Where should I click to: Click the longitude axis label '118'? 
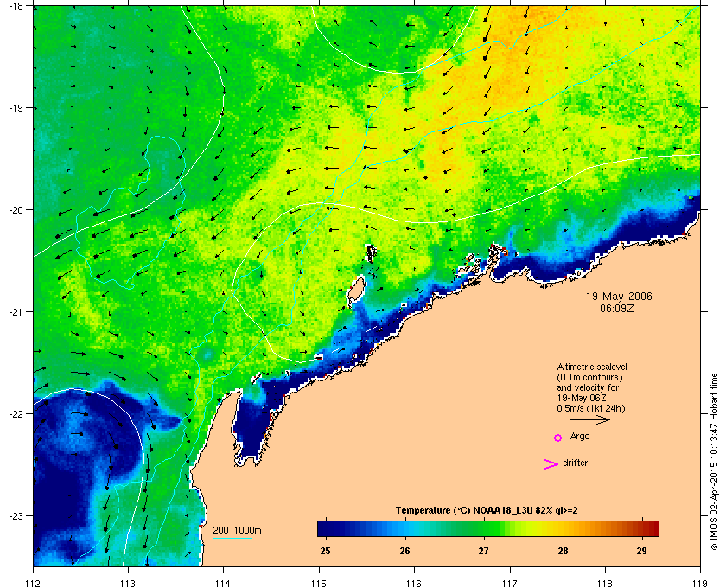click(x=605, y=583)
